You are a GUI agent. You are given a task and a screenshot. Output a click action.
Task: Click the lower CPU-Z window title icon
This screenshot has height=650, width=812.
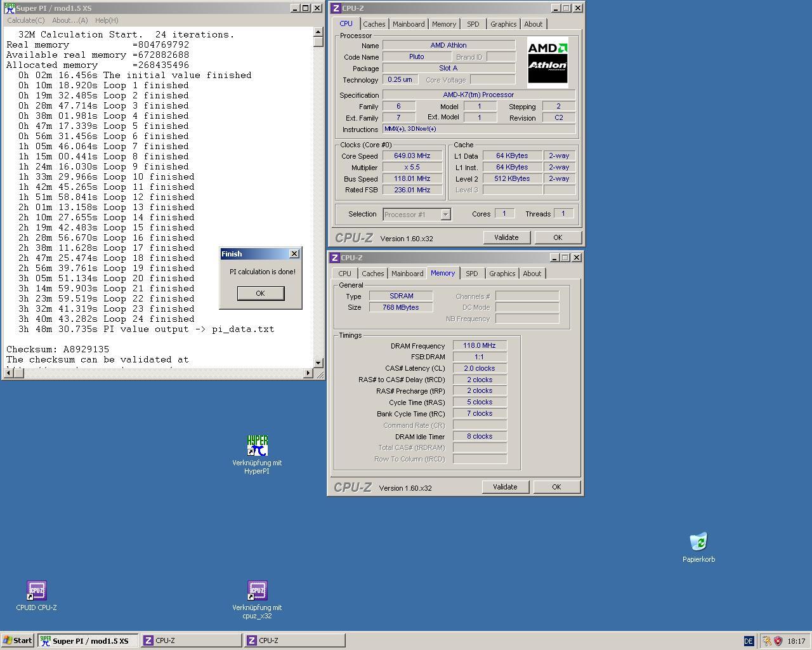[x=335, y=258]
